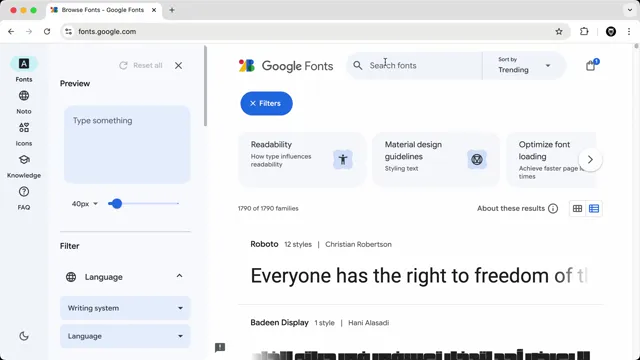The height and width of the screenshot is (360, 640).
Task: Click the search magnifier icon
Action: click(358, 65)
